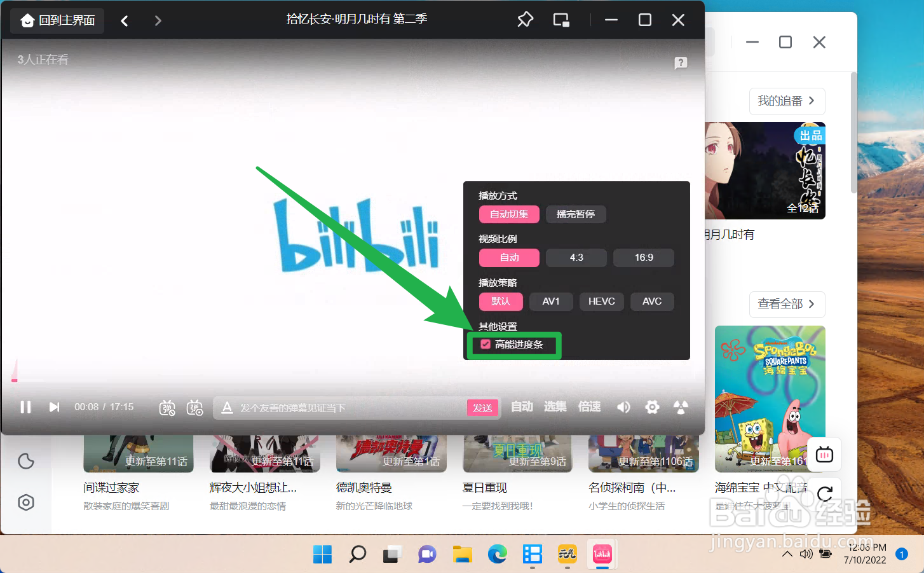Show hidden system tray icons

[x=787, y=554]
